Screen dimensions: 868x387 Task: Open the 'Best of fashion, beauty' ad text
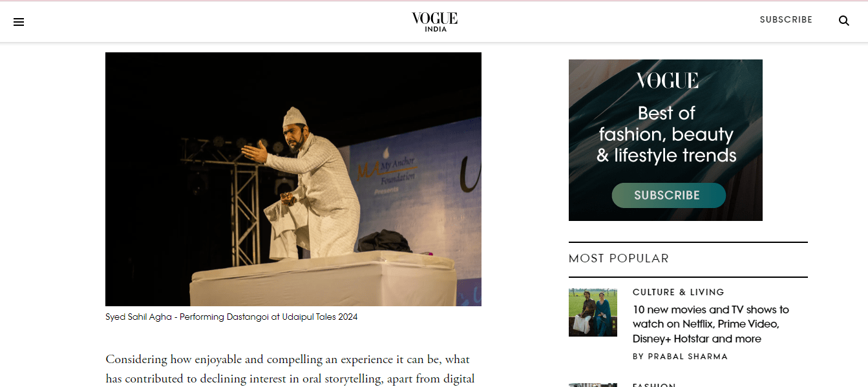pyautogui.click(x=666, y=134)
